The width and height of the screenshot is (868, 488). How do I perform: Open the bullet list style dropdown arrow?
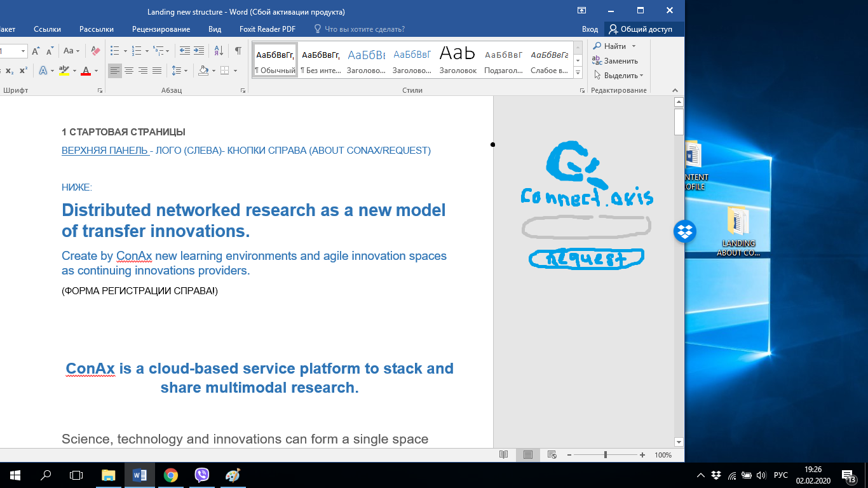tap(125, 51)
